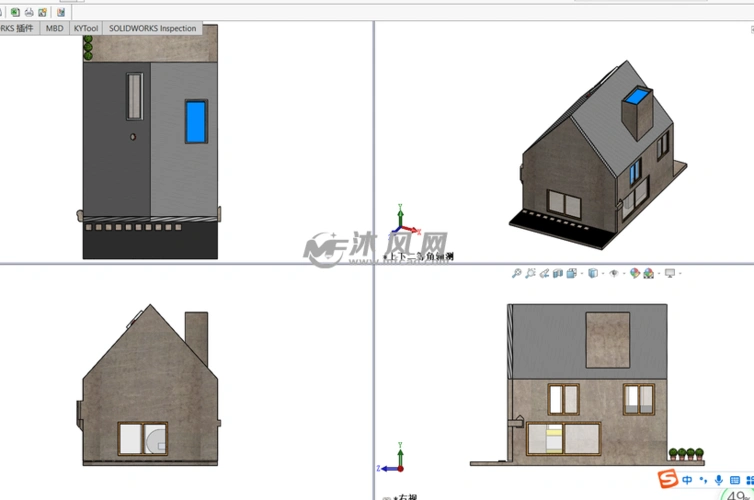Screen dimensions: 754x500
Task: Click the Zoom to Area icon
Action: 530,273
